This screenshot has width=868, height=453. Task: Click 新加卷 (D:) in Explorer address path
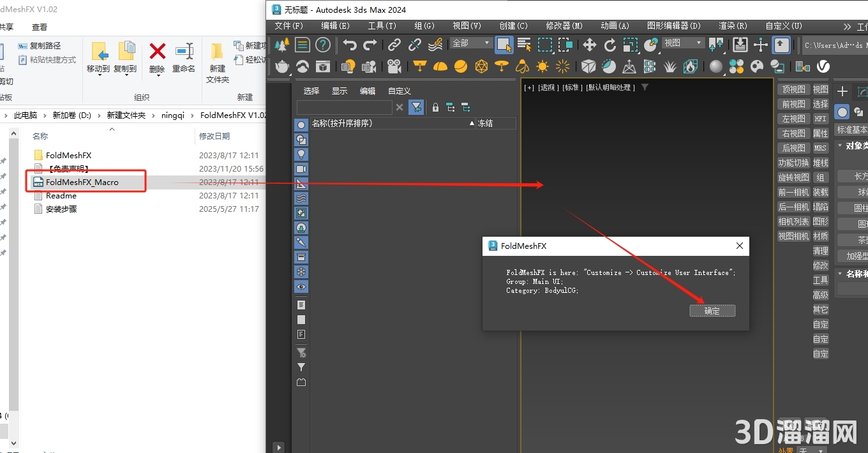pos(72,115)
